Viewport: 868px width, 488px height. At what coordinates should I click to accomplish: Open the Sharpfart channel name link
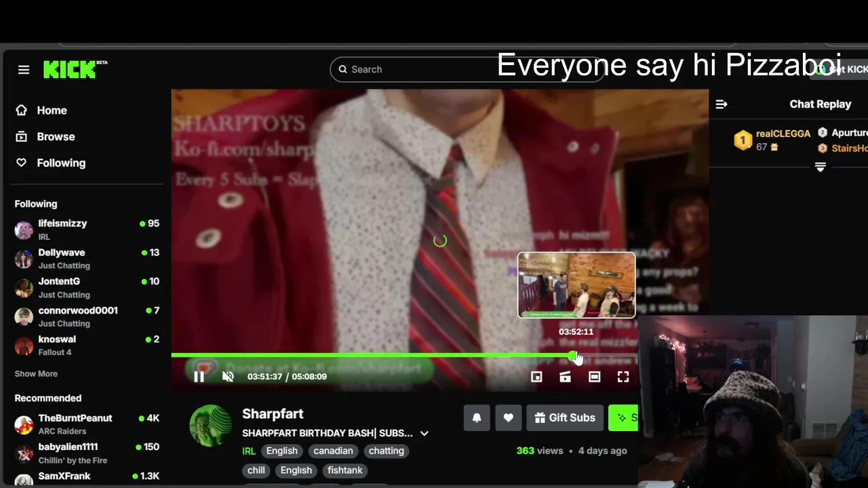pyautogui.click(x=273, y=413)
